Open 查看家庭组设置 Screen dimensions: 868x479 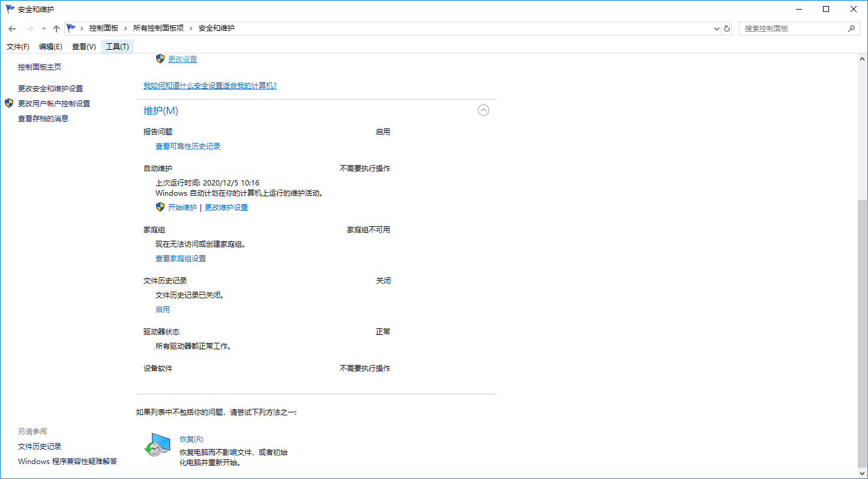click(181, 258)
